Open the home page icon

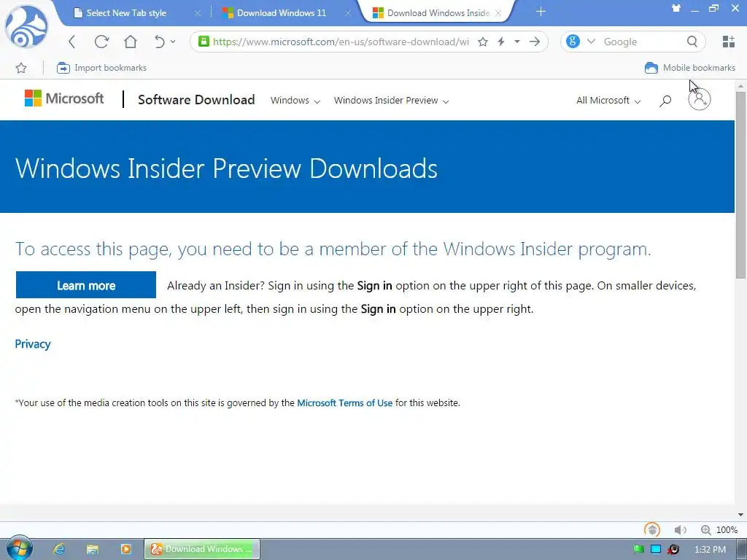point(130,42)
